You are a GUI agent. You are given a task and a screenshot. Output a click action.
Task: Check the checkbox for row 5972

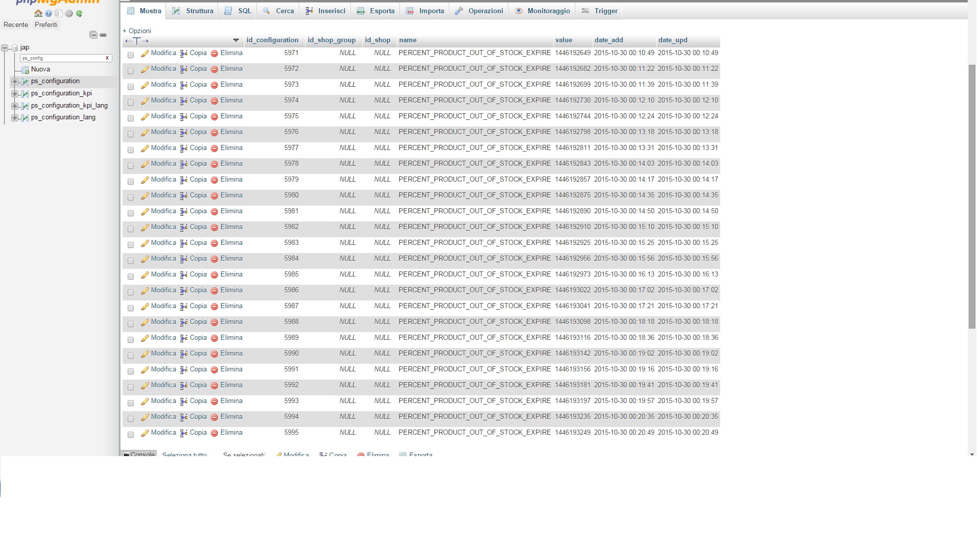click(131, 71)
